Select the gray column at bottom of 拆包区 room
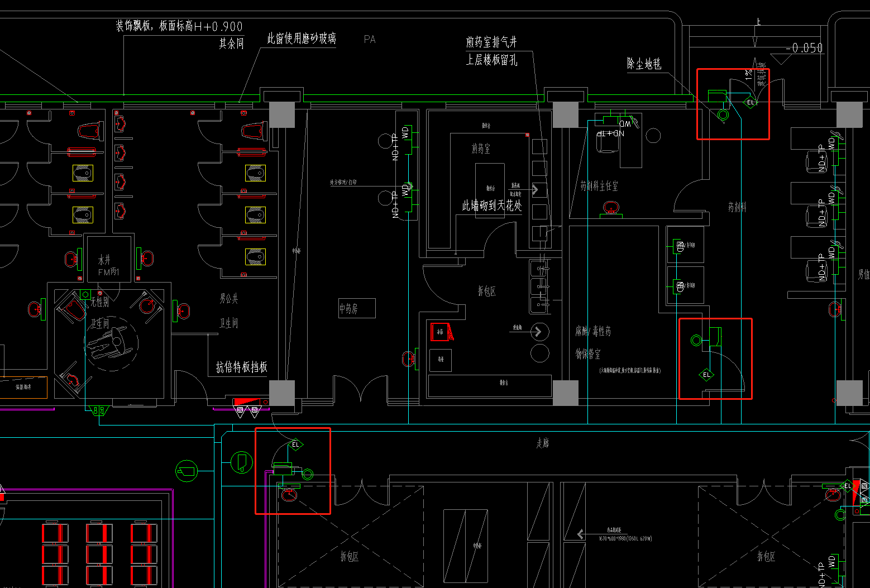 565,393
